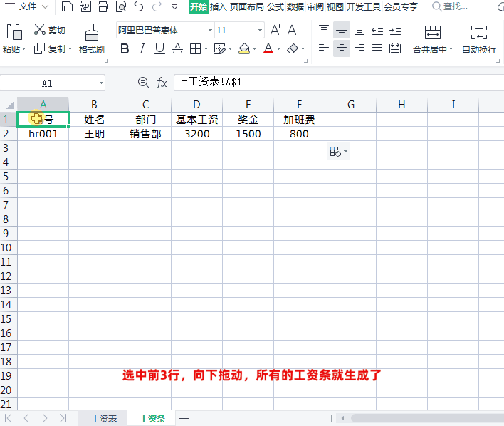Expand the fill color dropdown arrow
Image resolution: width=504 pixels, height=426 pixels.
coord(255,49)
